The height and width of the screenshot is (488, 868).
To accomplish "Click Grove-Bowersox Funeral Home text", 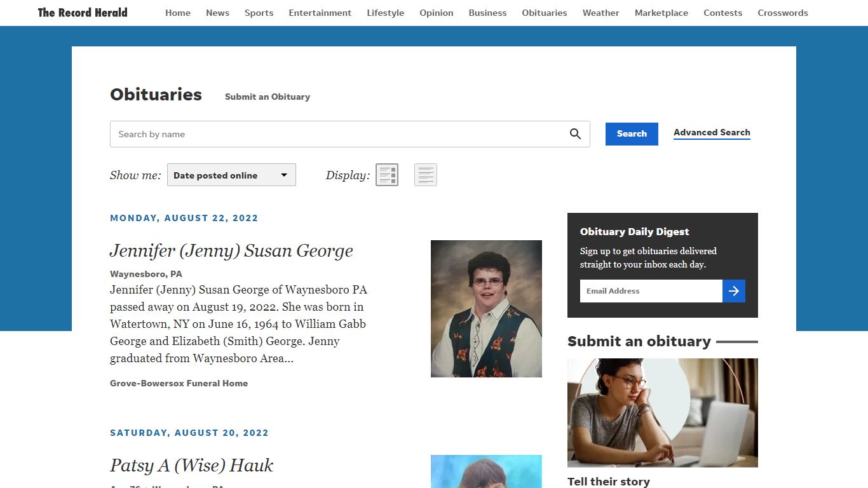I will tap(179, 383).
